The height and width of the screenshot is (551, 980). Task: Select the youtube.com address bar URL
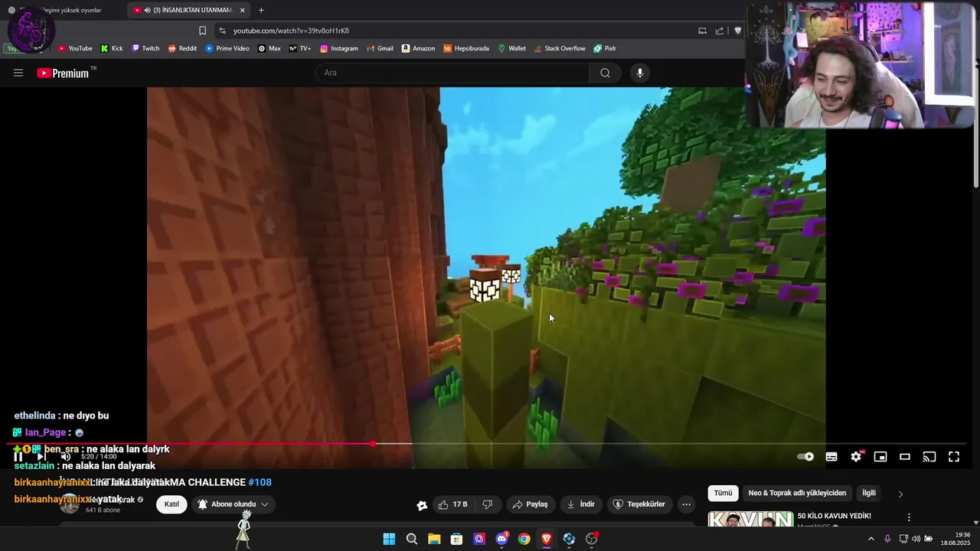[291, 31]
